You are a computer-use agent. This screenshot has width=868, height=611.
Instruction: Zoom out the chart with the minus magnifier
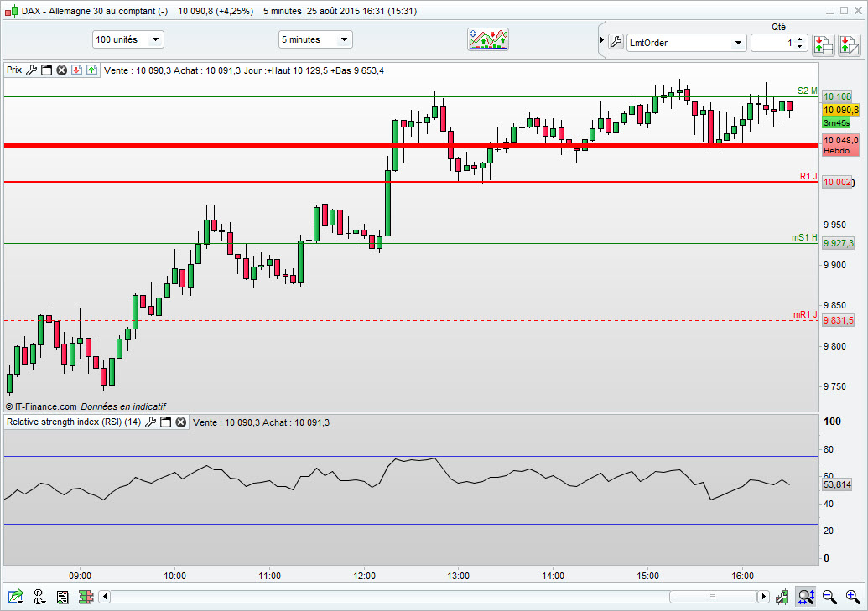click(x=829, y=597)
